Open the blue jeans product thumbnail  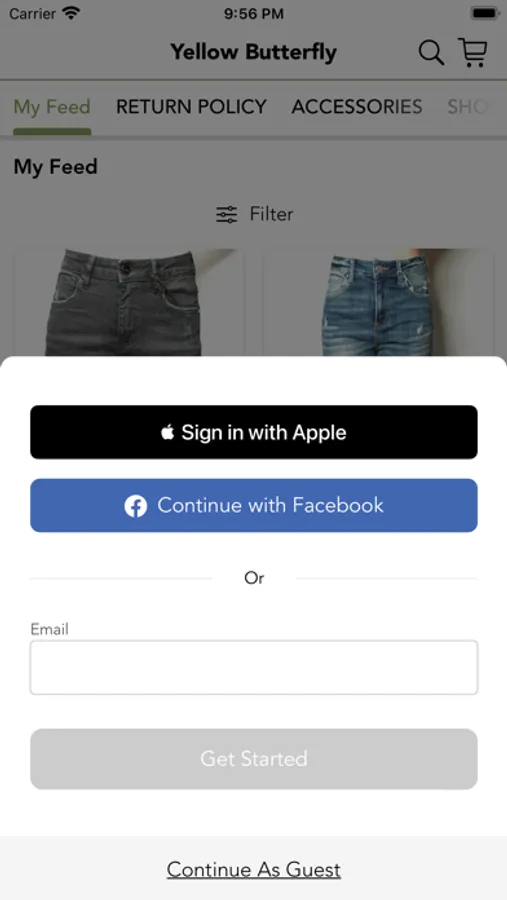(378, 302)
